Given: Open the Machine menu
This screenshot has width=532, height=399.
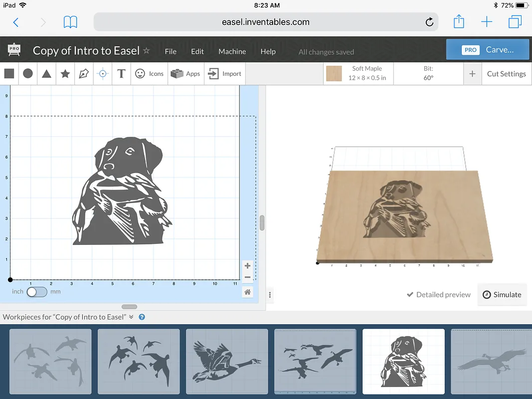Looking at the screenshot, I should (232, 51).
